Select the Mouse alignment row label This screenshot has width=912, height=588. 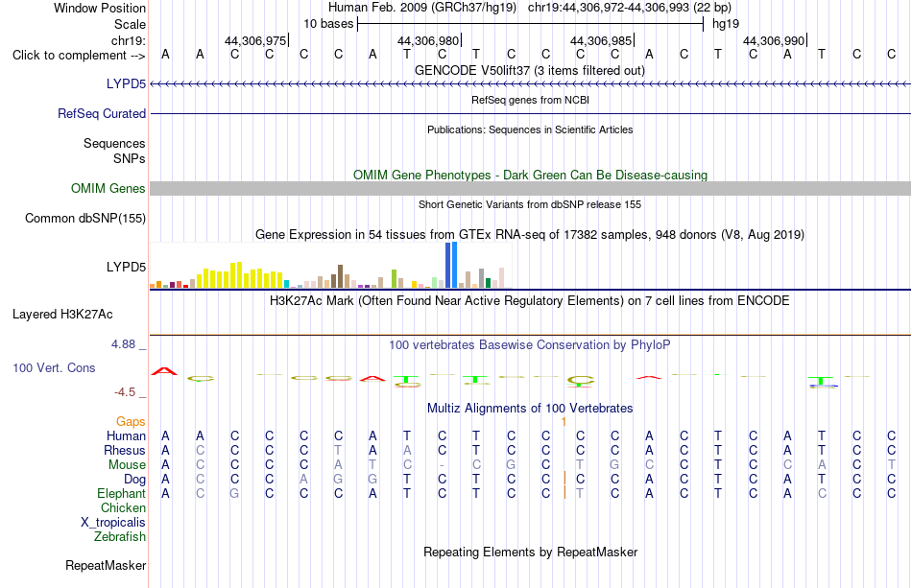127,465
